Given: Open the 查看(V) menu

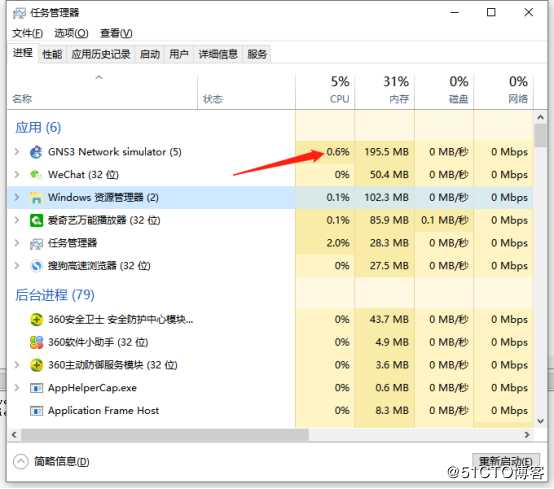Looking at the screenshot, I should point(116,33).
